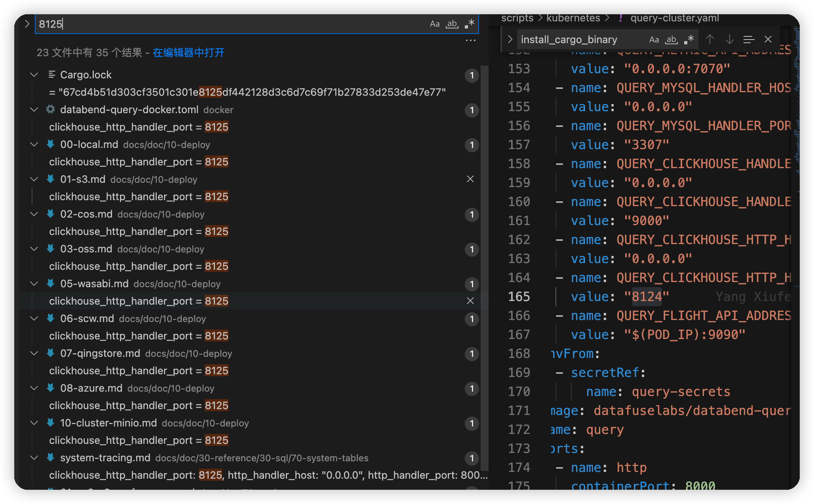Screen dimensions: 814x504
Task: Click markdown icon of system-tracing.md
Action: (x=50, y=457)
